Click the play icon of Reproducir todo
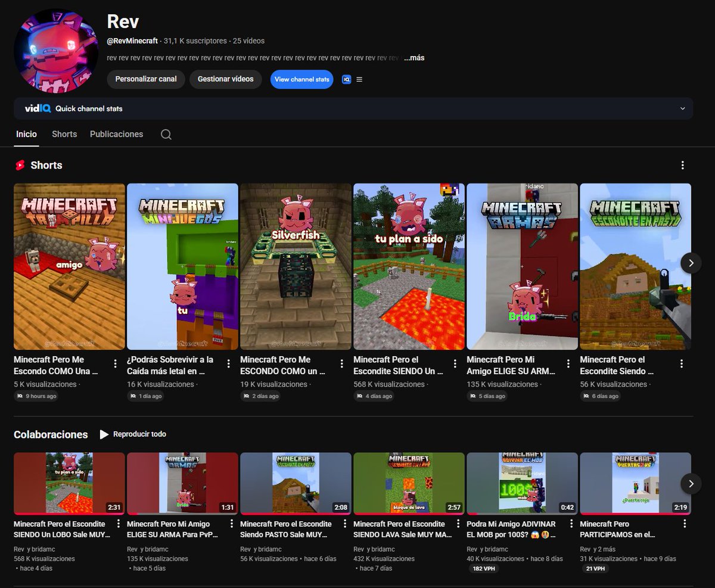The height and width of the screenshot is (588, 715). (x=104, y=434)
